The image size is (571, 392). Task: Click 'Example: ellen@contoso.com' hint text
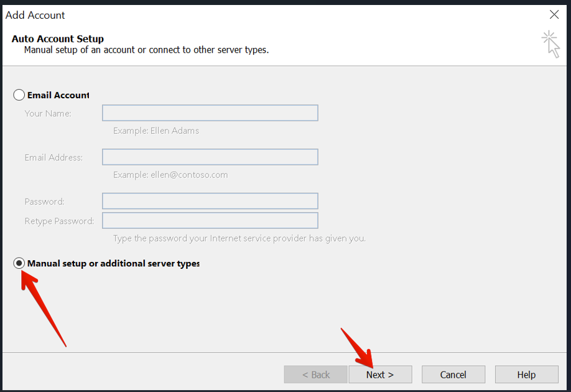170,175
